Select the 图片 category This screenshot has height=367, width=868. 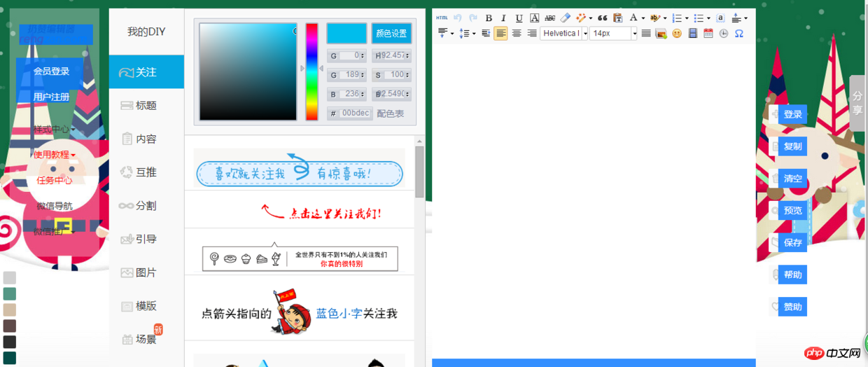tap(146, 272)
